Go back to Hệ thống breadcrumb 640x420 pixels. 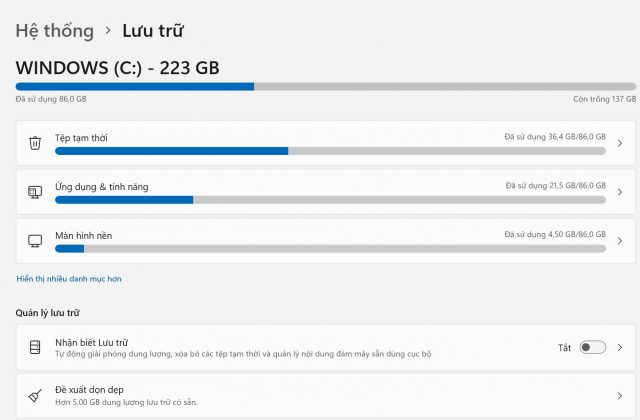click(55, 31)
